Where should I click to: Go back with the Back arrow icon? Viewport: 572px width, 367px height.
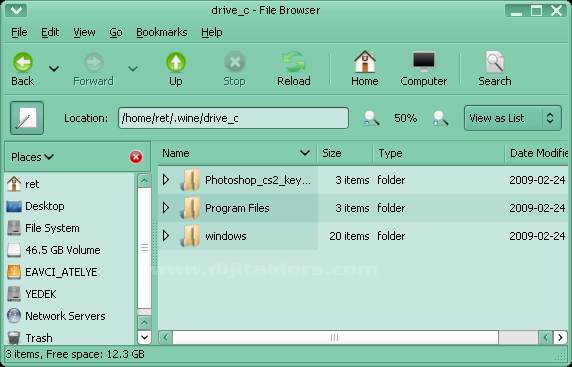(23, 62)
